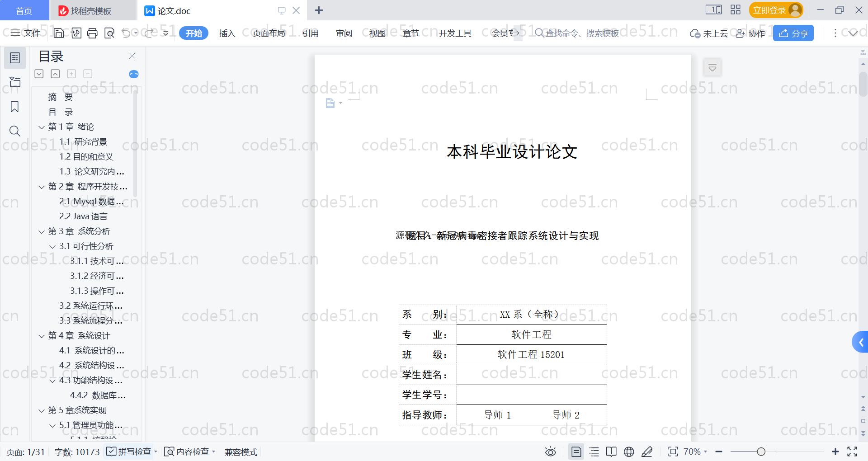Viewport: 868px width, 461px height.
Task: Switch to web layout view
Action: 629,452
